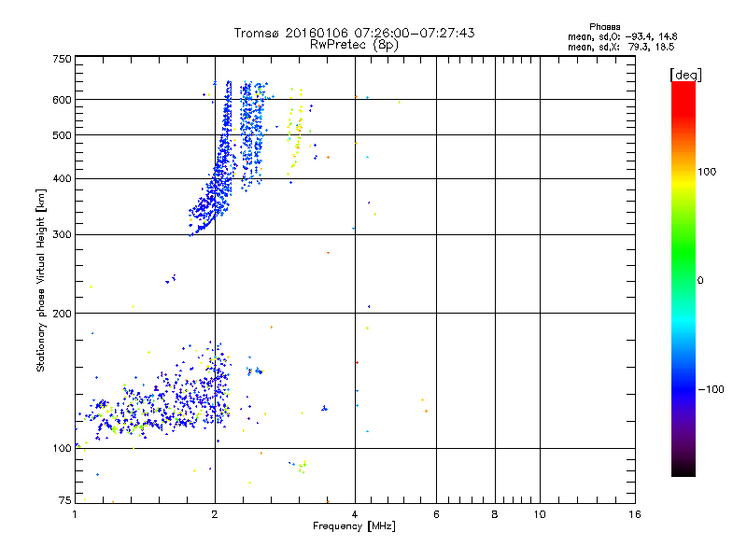Select the "mean, sd,O: -93.4, 14.8" statistics line

(622, 36)
